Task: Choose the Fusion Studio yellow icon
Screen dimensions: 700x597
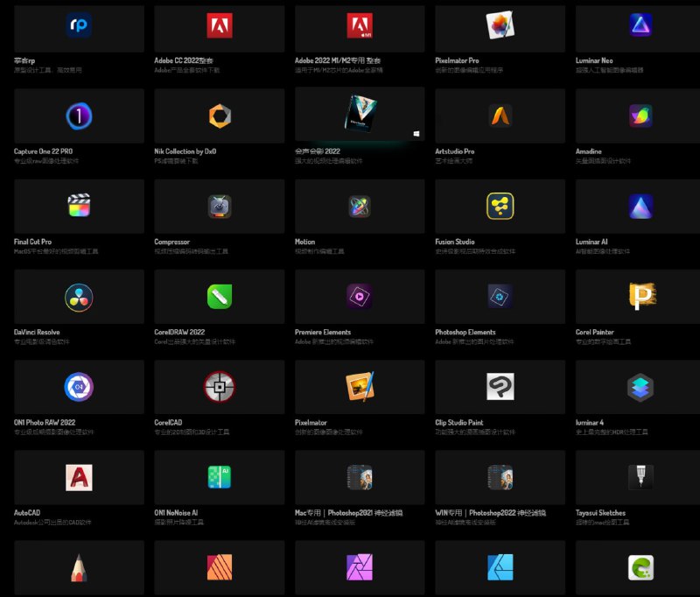Action: coord(500,206)
